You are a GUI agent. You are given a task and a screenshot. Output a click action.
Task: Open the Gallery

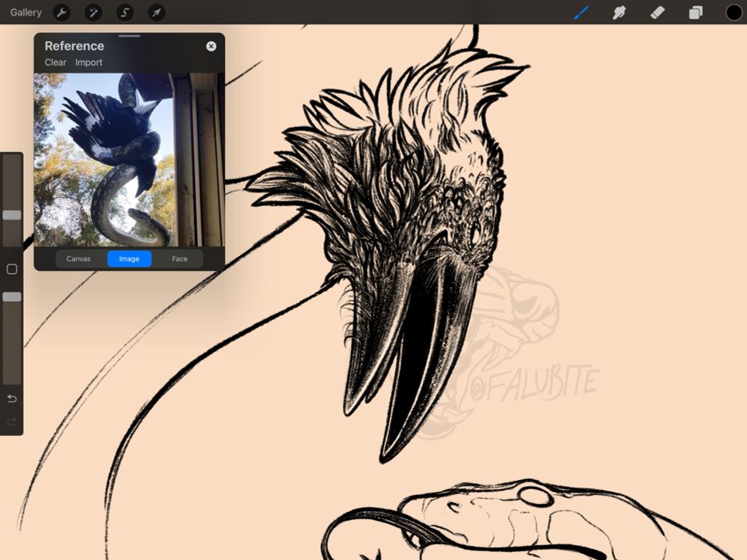(x=25, y=13)
